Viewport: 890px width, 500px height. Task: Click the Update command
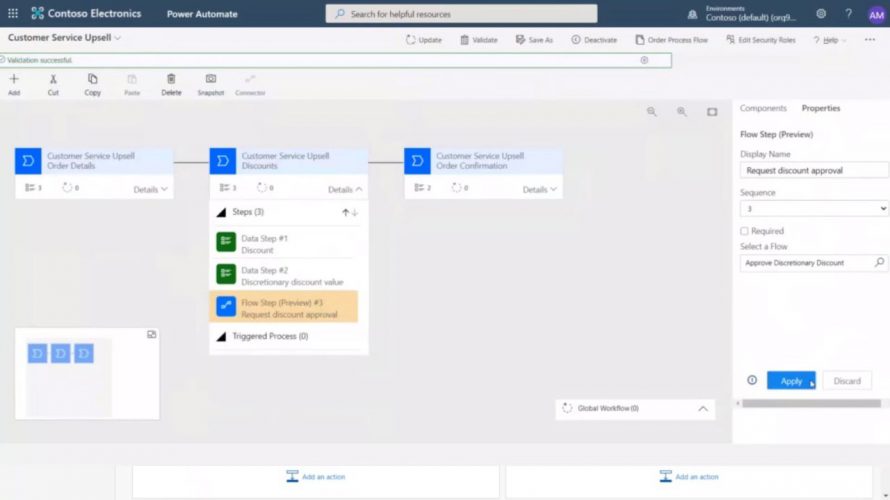[423, 40]
